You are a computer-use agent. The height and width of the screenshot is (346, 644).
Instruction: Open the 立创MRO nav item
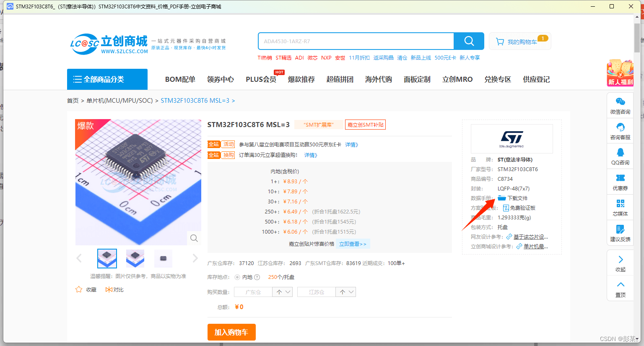[457, 79]
